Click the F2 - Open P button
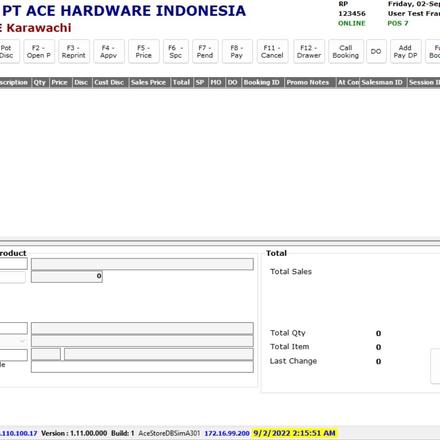 pos(39,52)
